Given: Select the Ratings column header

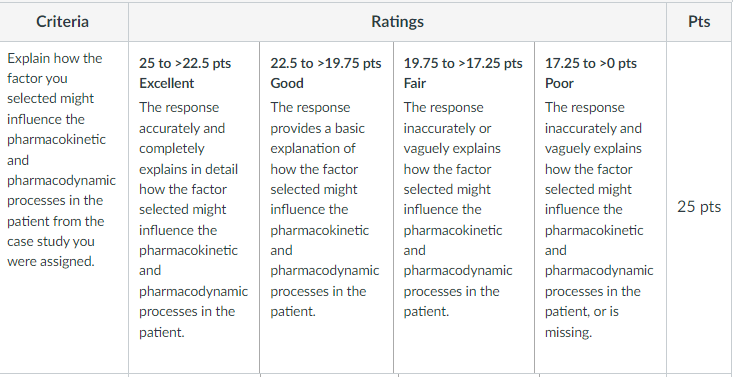Looking at the screenshot, I should pyautogui.click(x=397, y=22).
